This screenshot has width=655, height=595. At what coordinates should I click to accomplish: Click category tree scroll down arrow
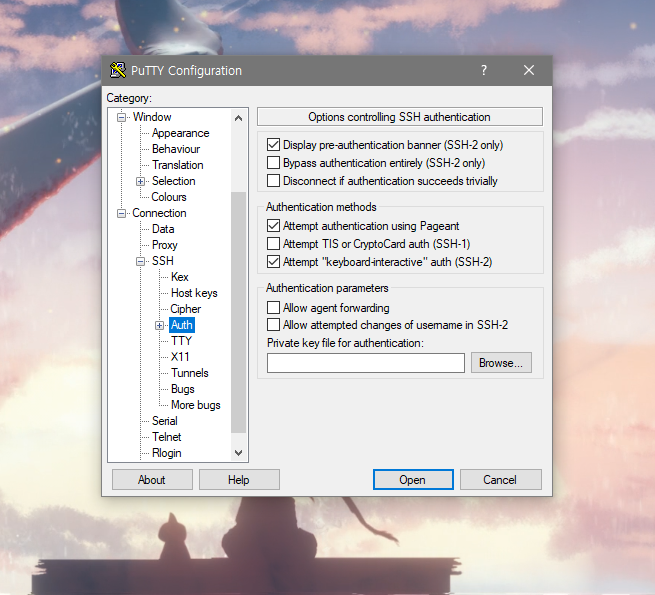[239, 453]
